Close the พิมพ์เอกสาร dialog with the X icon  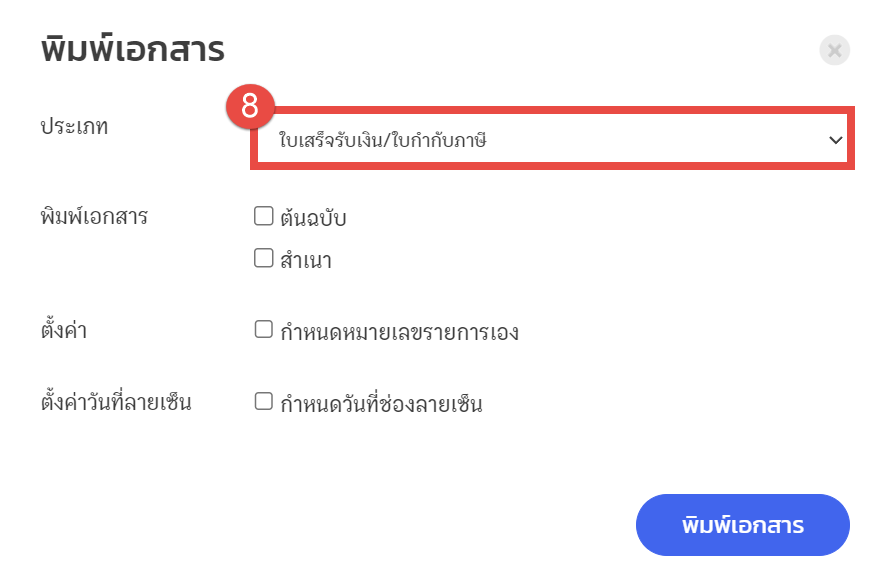pyautogui.click(x=834, y=50)
